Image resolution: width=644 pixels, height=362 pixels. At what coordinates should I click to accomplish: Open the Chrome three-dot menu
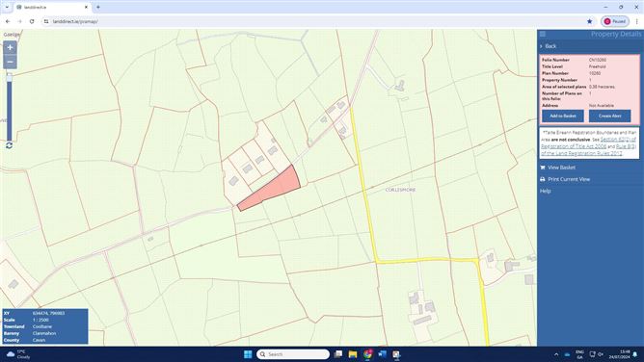pyautogui.click(x=637, y=21)
